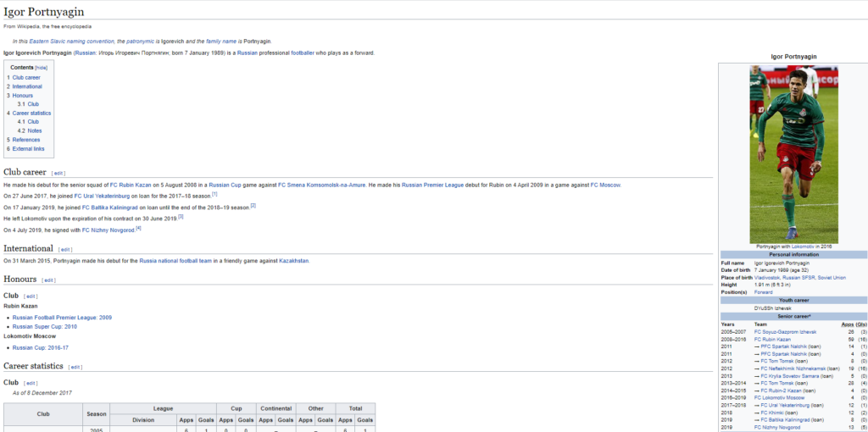
Task: Click the 'Continental' table column header
Action: click(x=275, y=409)
